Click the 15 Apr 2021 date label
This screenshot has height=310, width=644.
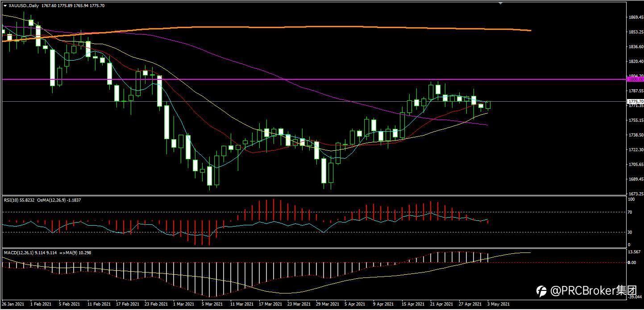point(412,304)
